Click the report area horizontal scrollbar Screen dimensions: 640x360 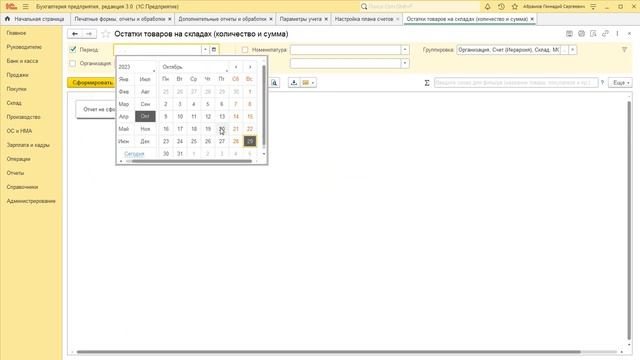(x=329, y=352)
